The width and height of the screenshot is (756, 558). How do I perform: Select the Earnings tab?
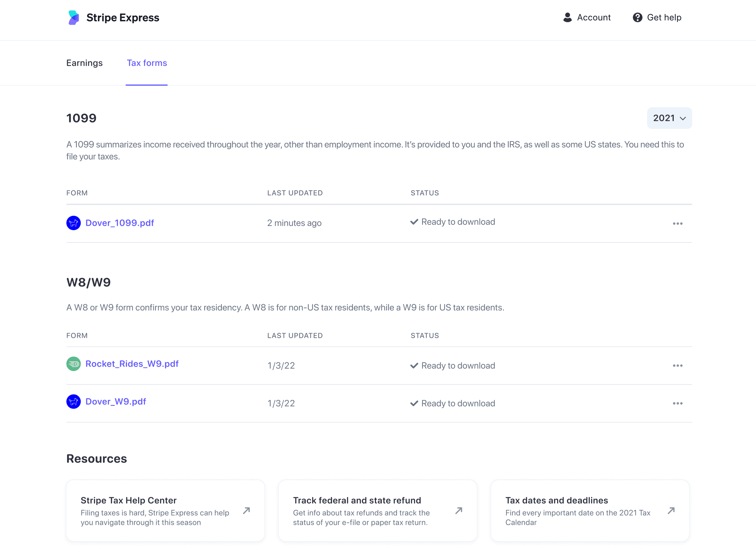[x=85, y=63]
